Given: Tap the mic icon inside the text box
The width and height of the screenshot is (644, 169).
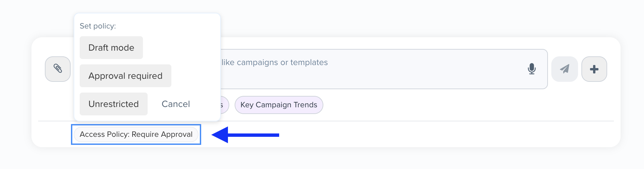Looking at the screenshot, I should (532, 69).
